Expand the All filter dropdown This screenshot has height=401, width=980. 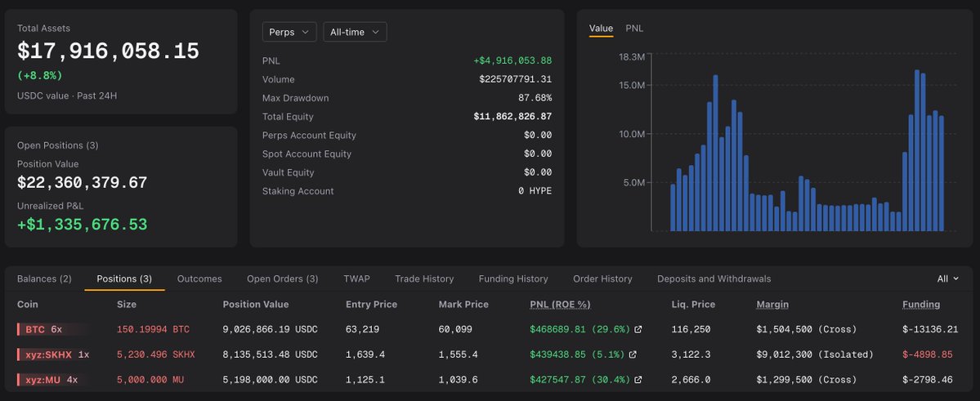tap(947, 278)
